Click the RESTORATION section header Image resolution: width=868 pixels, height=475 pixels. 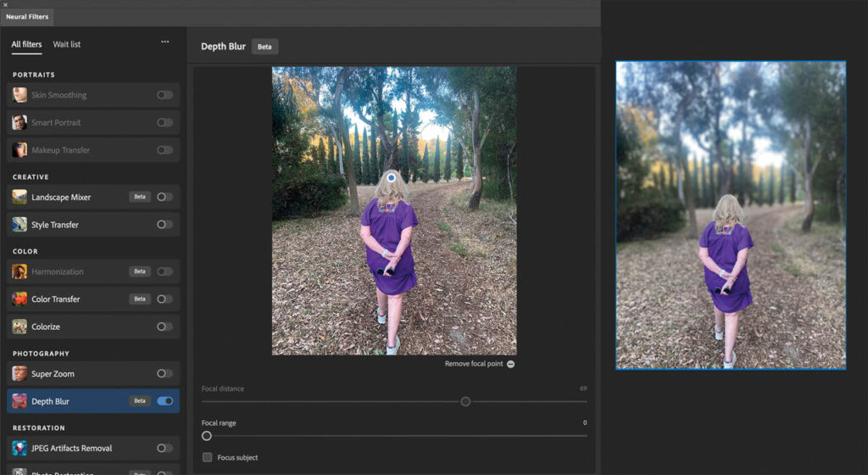pos(39,428)
